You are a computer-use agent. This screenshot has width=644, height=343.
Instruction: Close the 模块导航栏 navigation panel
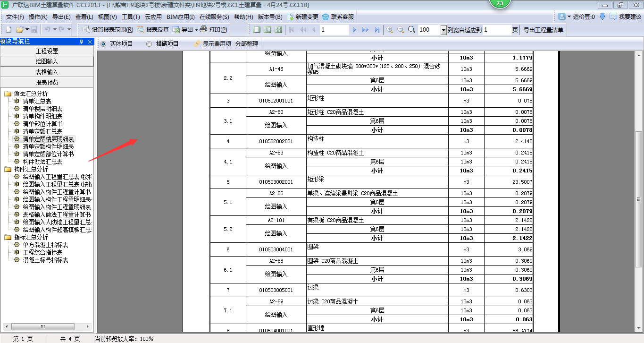pyautogui.click(x=90, y=42)
